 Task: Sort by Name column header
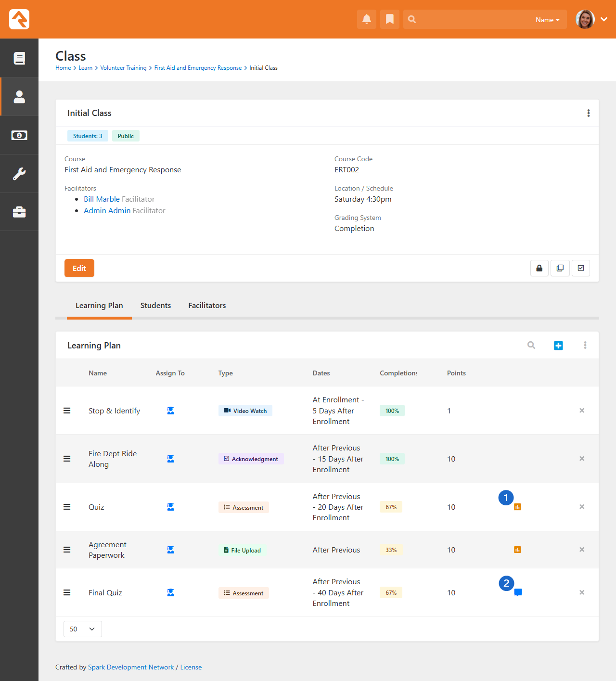98,373
